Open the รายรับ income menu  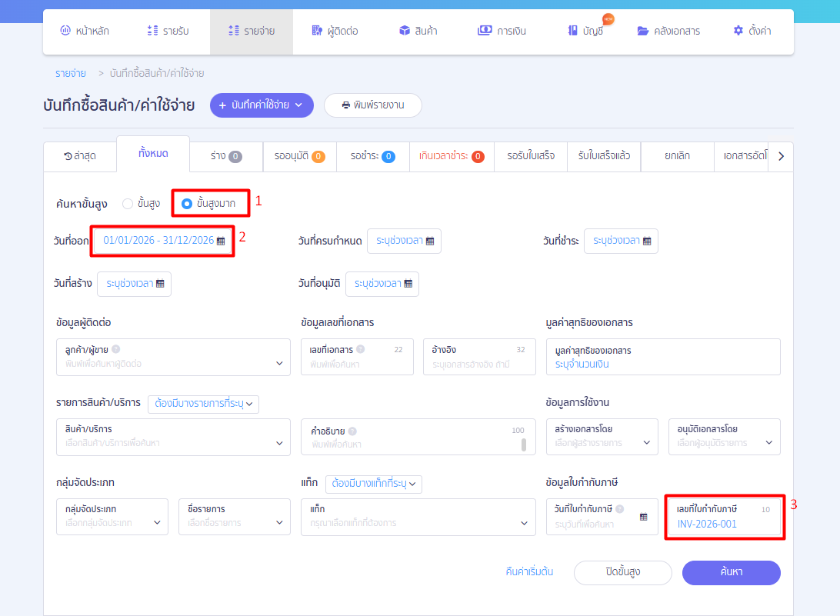(168, 31)
